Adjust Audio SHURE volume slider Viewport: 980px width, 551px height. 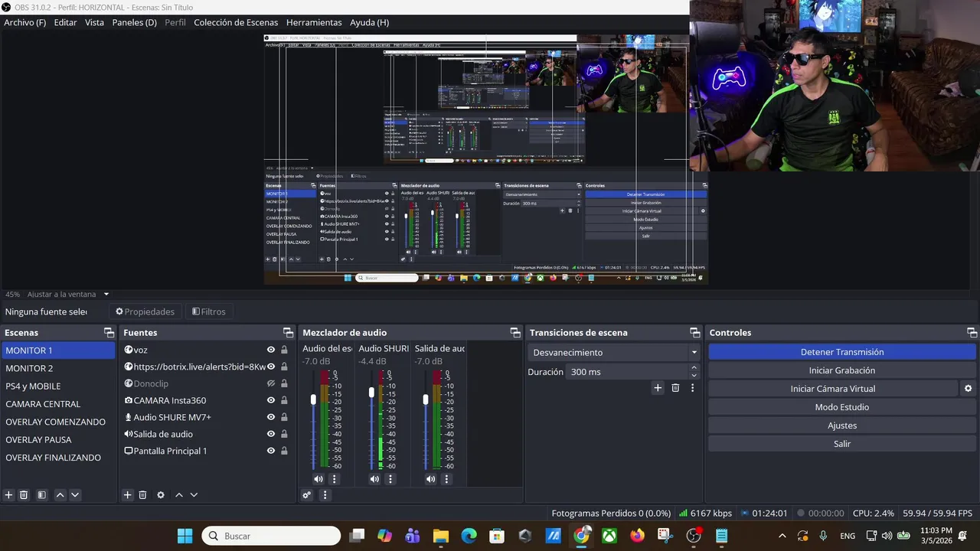click(x=371, y=393)
